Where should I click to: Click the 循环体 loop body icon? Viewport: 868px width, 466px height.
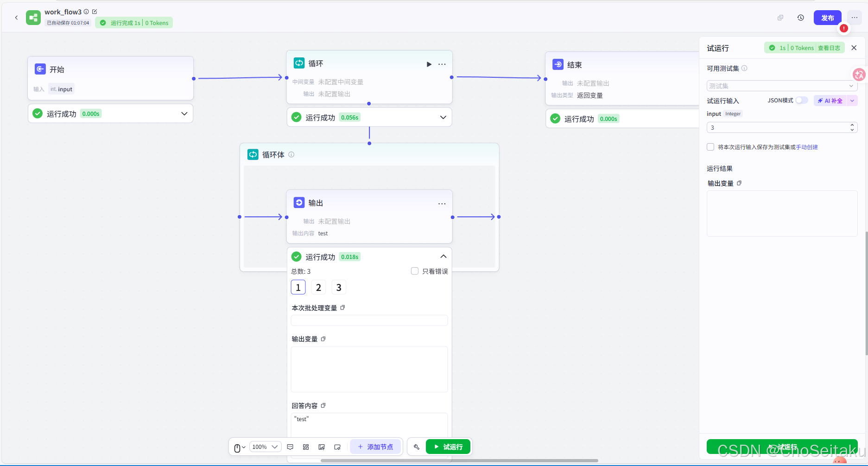point(253,154)
